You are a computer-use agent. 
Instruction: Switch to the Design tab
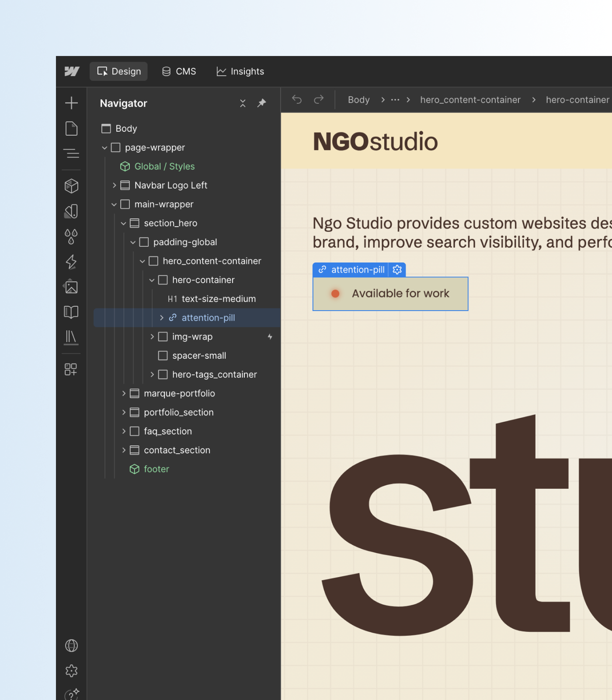click(x=119, y=71)
